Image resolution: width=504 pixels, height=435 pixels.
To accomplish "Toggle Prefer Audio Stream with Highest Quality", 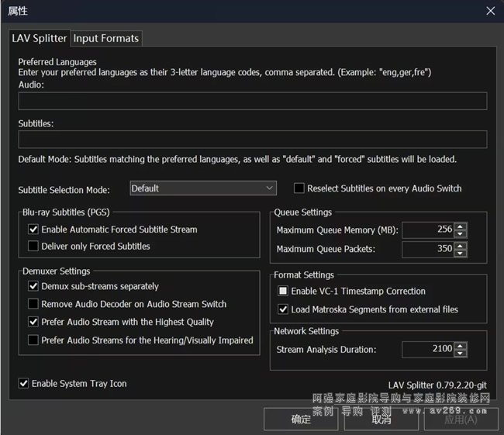I will (x=33, y=322).
